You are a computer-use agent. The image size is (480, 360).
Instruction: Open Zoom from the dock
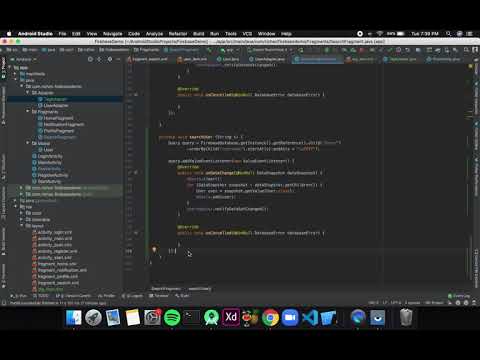(x=290, y=317)
